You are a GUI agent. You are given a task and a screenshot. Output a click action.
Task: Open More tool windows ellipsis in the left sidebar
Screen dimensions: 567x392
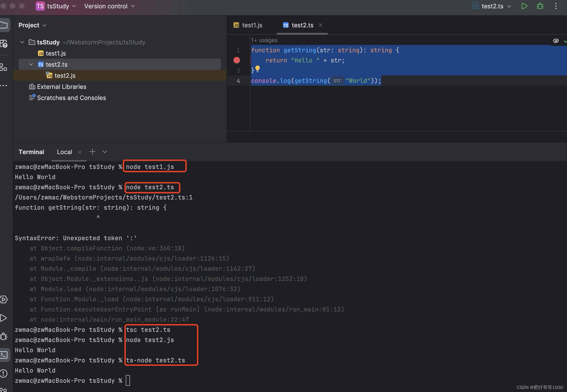coord(3,85)
